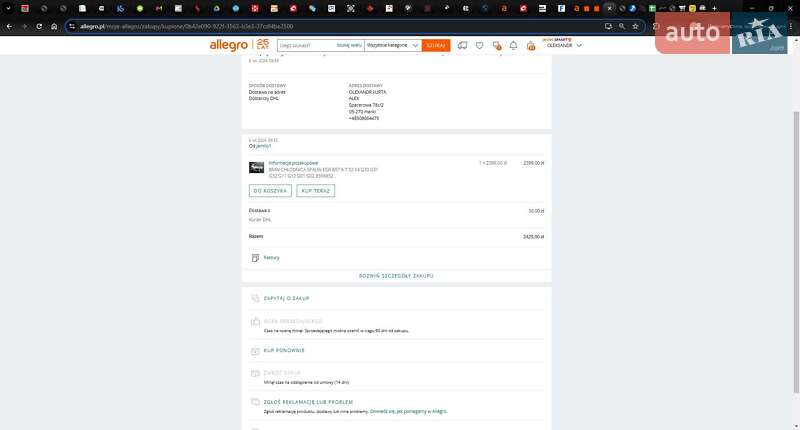Click product thumbnail of BMW chłodnica
Viewport: 800px width, 430px height.
[x=256, y=167]
